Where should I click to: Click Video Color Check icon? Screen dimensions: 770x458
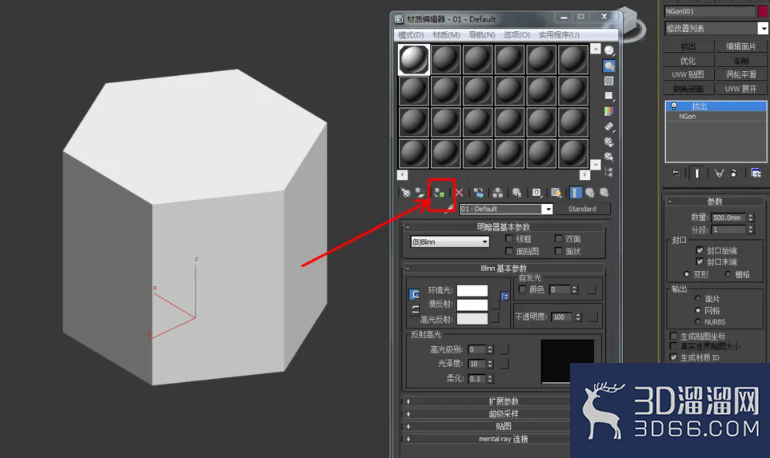609,111
